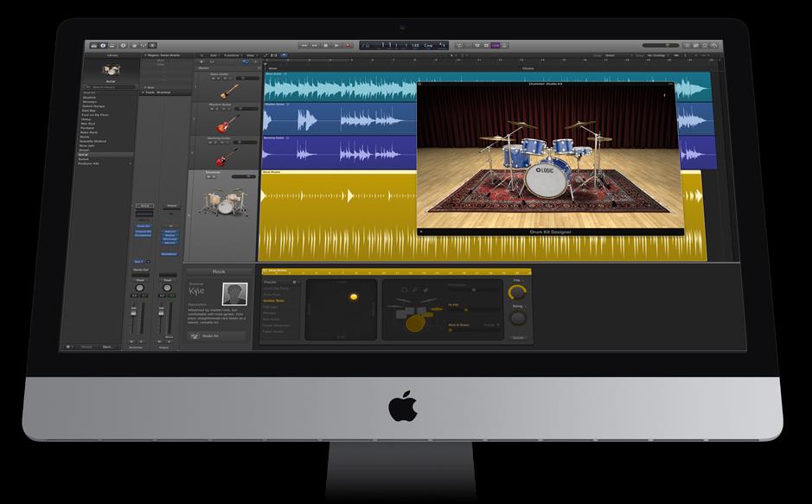Adjust the Bass Guitar track volume slider
This screenshot has height=504, width=812.
click(x=247, y=78)
